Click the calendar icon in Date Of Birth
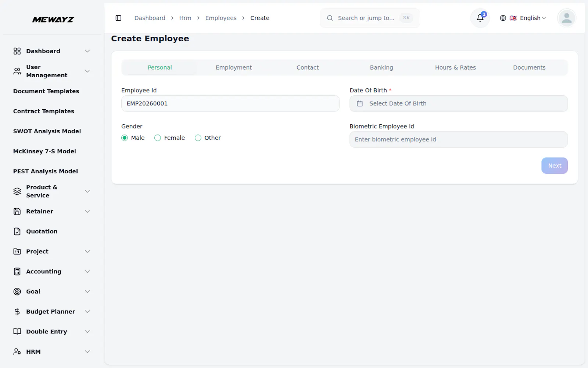This screenshot has height=368, width=588. (360, 104)
